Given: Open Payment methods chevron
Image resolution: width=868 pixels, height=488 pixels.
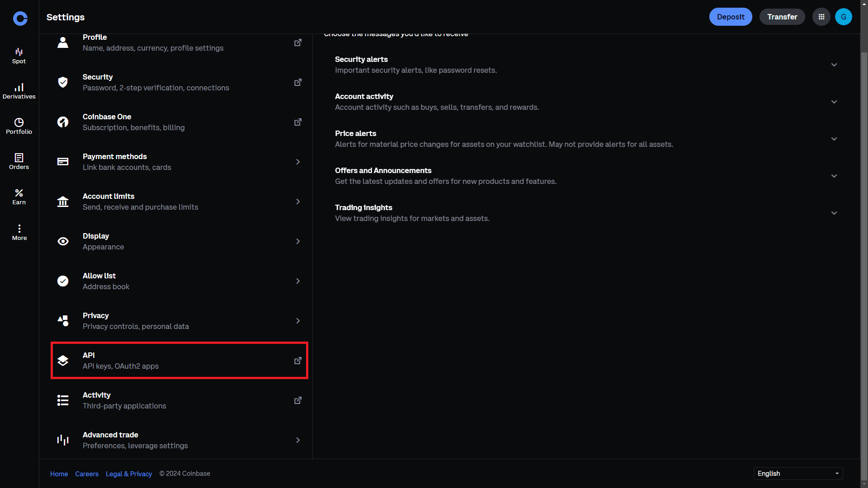Looking at the screenshot, I should pos(298,162).
